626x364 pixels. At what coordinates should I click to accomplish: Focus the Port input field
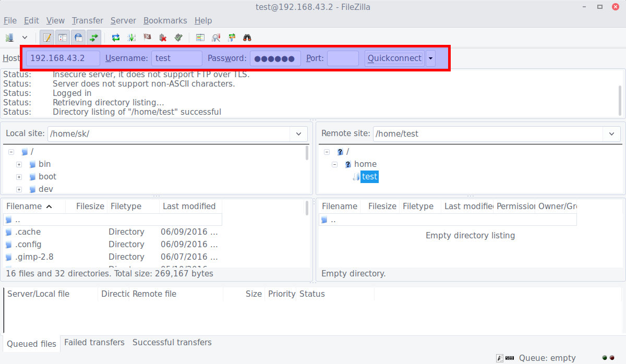point(343,58)
